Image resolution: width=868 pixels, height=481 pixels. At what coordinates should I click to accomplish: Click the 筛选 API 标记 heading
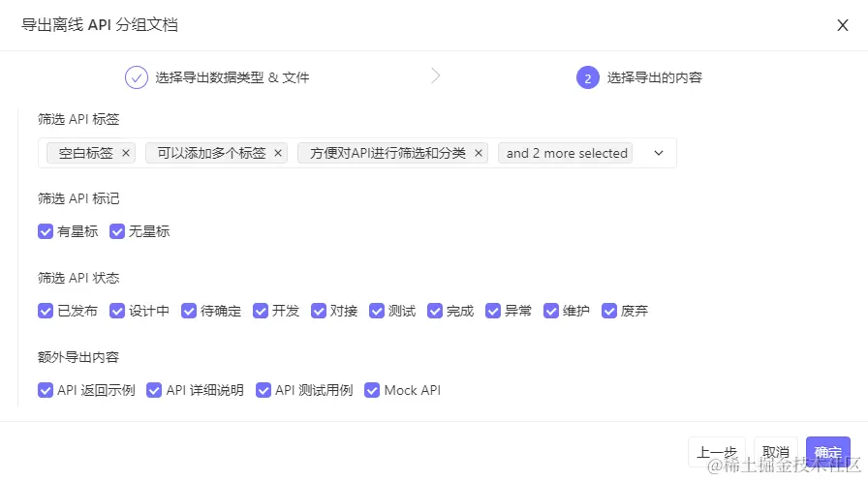click(78, 198)
